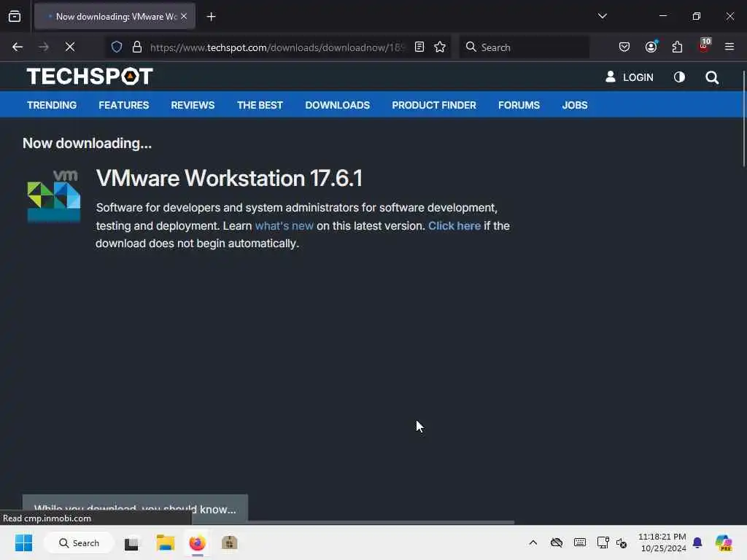Bookmark this page with star icon
This screenshot has width=747, height=560.
coord(440,47)
